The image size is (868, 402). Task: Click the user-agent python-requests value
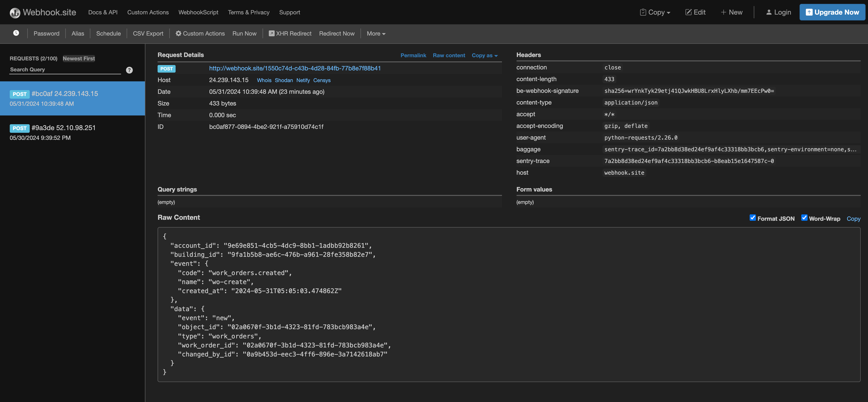click(x=641, y=137)
